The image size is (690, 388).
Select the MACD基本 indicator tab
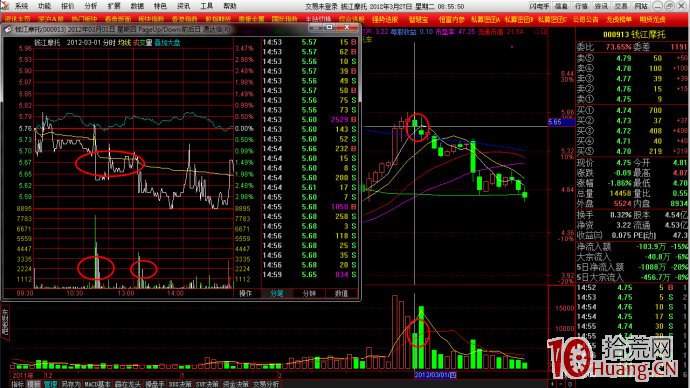[98, 384]
